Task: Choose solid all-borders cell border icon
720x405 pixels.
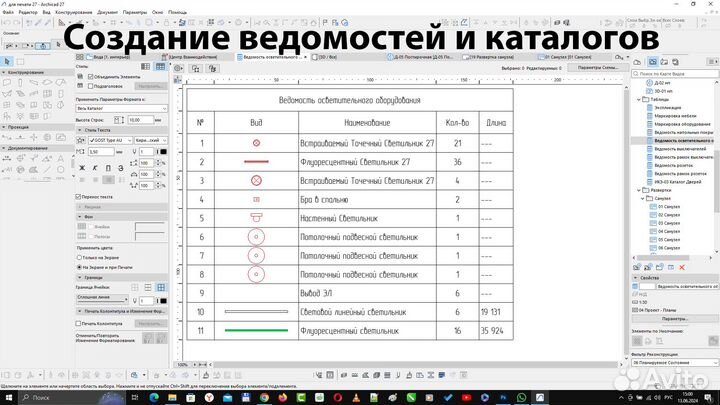Action: (161, 287)
